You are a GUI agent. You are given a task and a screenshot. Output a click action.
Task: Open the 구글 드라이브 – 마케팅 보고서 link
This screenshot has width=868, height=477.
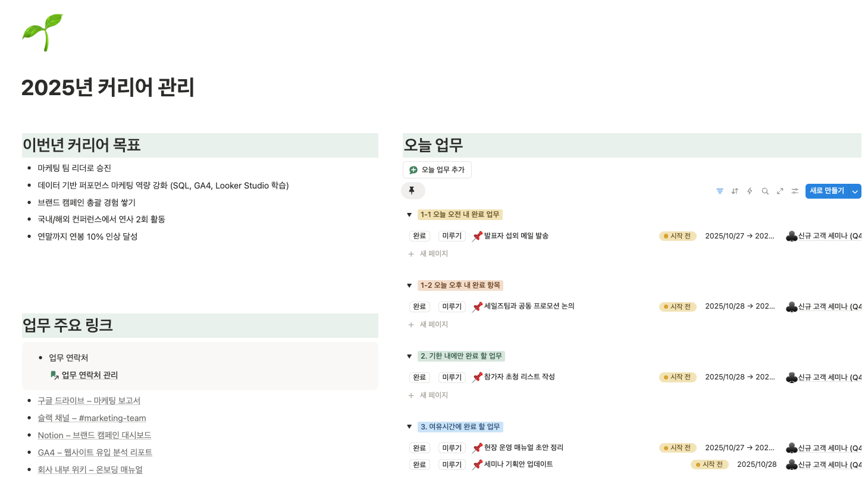[x=89, y=401]
